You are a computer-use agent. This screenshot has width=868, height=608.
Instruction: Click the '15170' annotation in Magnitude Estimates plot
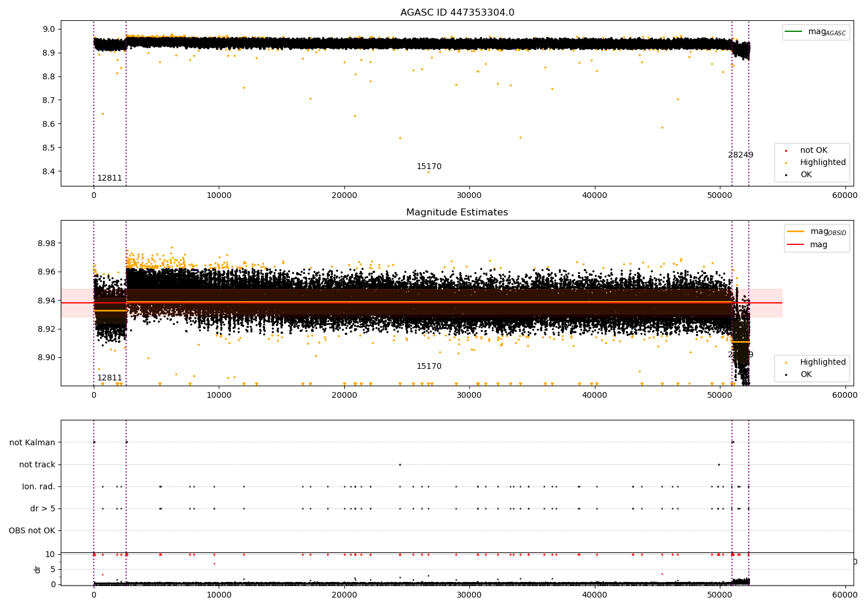pos(429,366)
